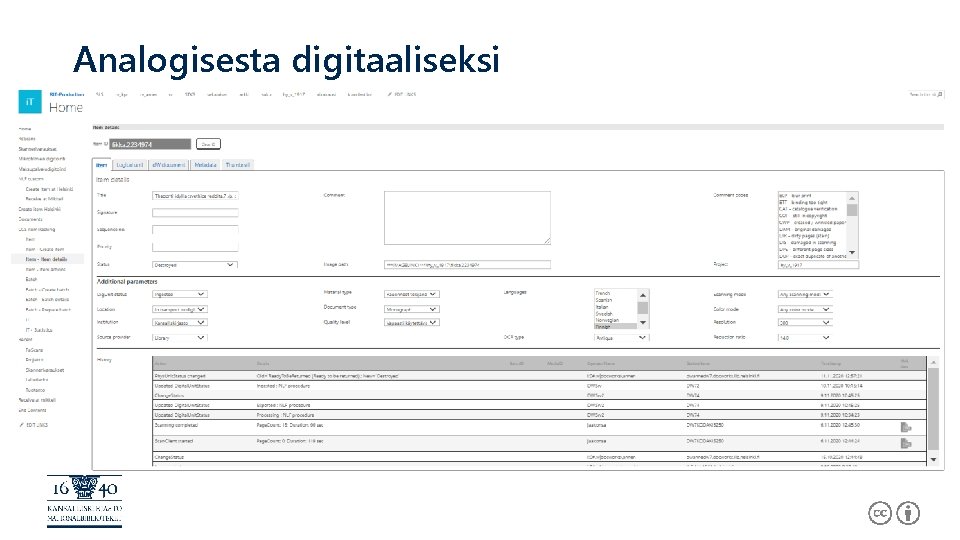Switch to the Thumbnail tab
Screen dimensions: 960x540
[x=238, y=165]
